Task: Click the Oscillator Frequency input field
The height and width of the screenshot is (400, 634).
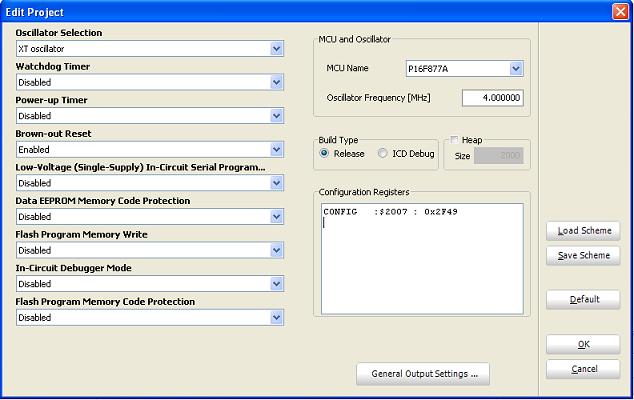Action: pos(493,98)
